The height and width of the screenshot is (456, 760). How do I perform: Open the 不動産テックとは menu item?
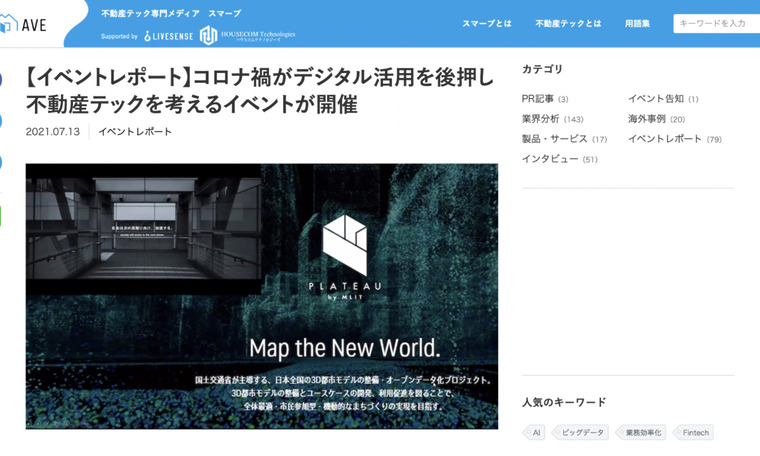[568, 23]
